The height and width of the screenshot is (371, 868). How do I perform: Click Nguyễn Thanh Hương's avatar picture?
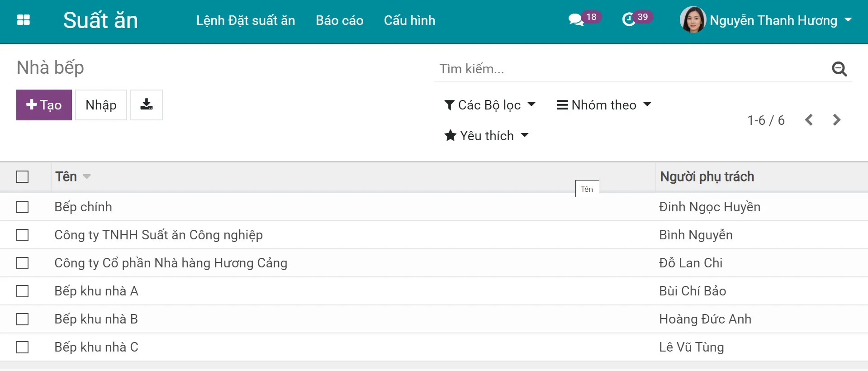click(693, 20)
